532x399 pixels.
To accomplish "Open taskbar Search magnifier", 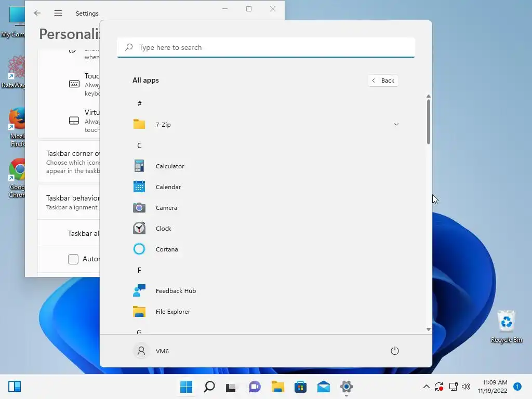I will click(x=209, y=387).
